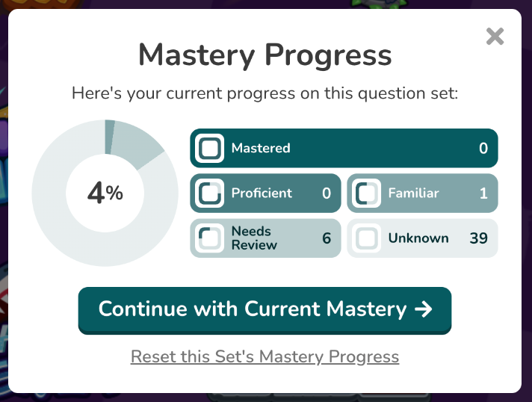The image size is (532, 402).
Task: Click the Needs Review count of 6
Action: point(326,238)
